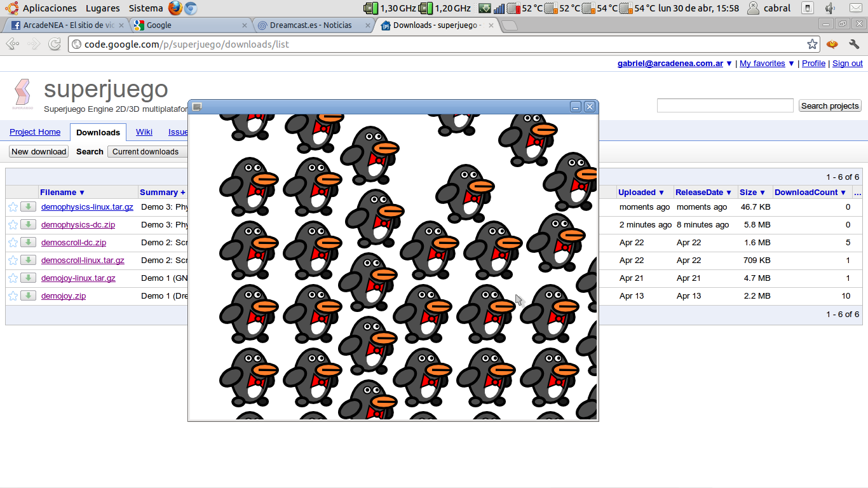Open the column chooser ellipsis menu
Image resolution: width=868 pixels, height=488 pixels.
click(857, 192)
